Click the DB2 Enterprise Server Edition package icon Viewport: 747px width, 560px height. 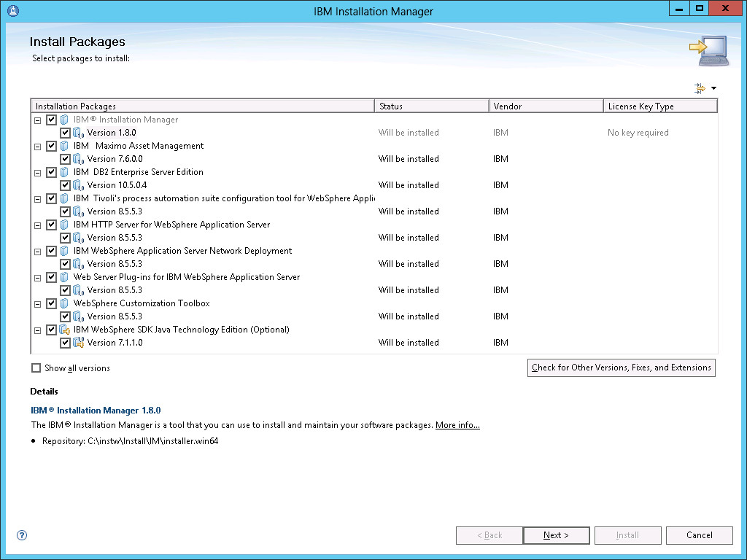[x=64, y=172]
